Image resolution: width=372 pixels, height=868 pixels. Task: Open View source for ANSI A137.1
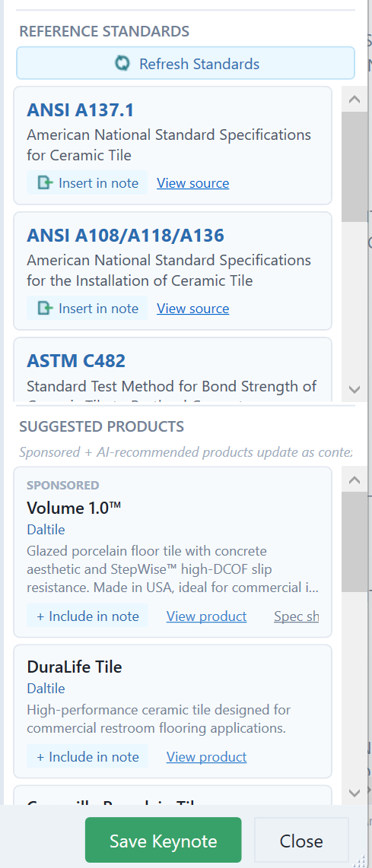193,182
